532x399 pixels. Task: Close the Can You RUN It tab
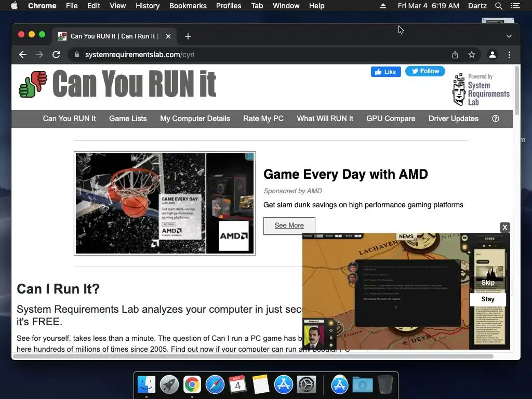click(168, 36)
